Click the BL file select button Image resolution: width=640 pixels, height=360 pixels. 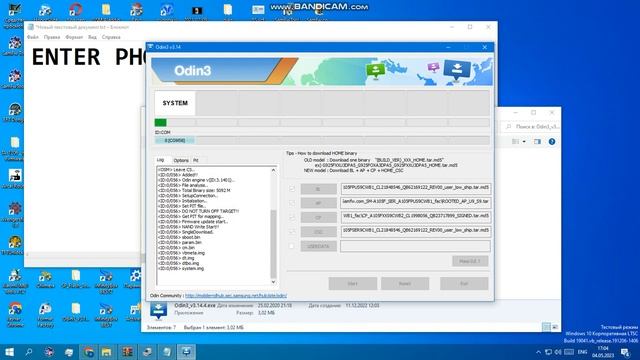click(x=318, y=189)
